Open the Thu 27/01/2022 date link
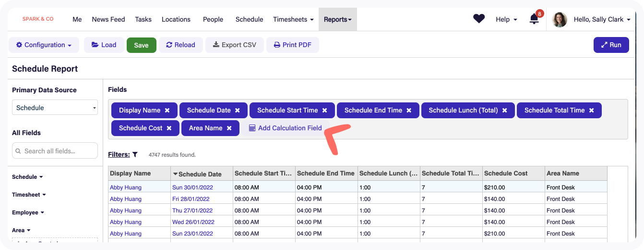 click(192, 211)
